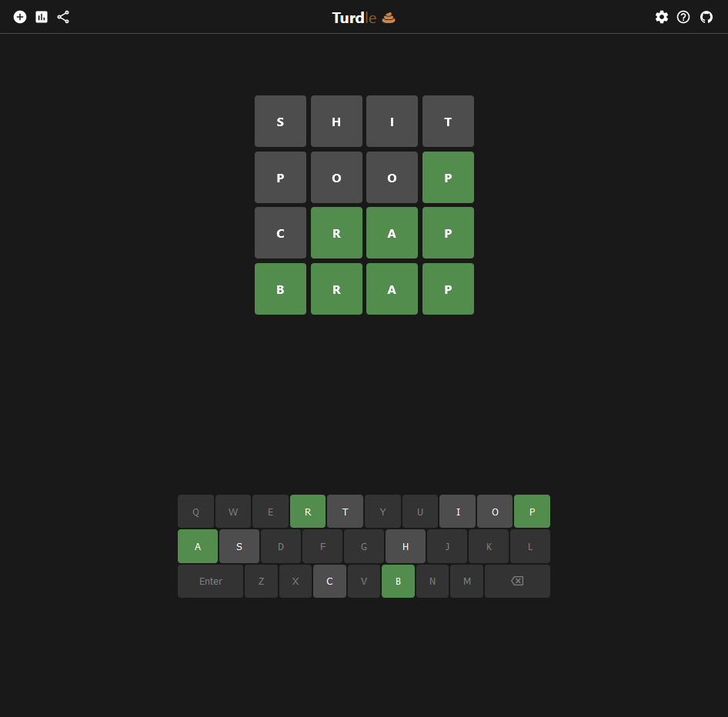Click the share icon
728x717 pixels.
coord(63,17)
